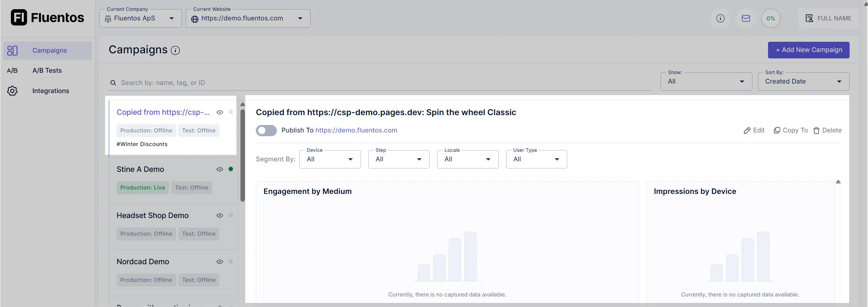868x307 pixels.
Task: Click the info icon beside Campaigns heading
Action: [175, 51]
